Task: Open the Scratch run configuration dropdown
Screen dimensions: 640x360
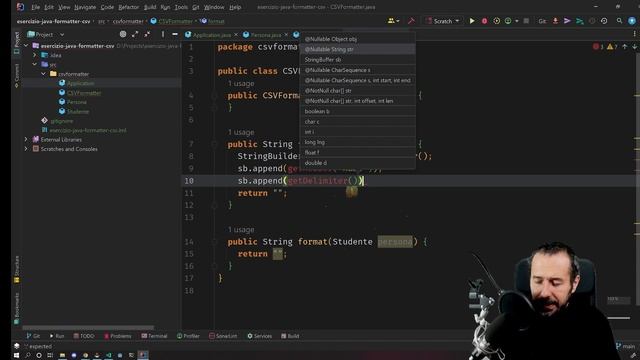Action: 443,21
